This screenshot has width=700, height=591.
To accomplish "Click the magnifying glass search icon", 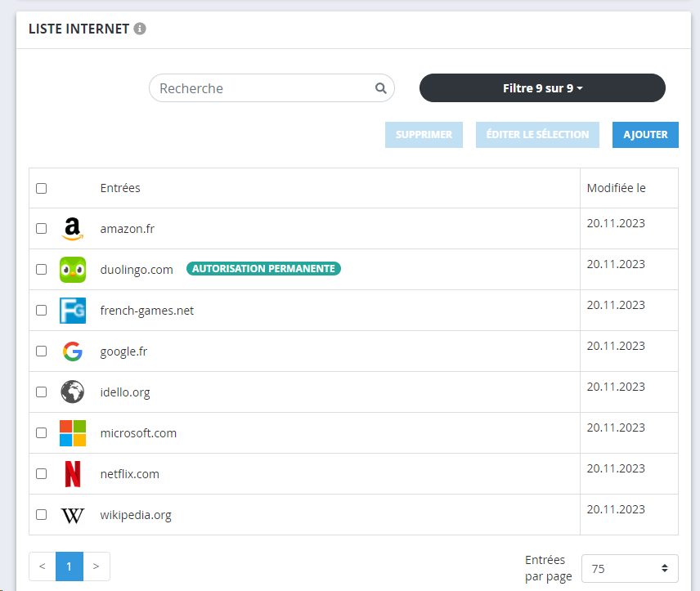I will (380, 87).
